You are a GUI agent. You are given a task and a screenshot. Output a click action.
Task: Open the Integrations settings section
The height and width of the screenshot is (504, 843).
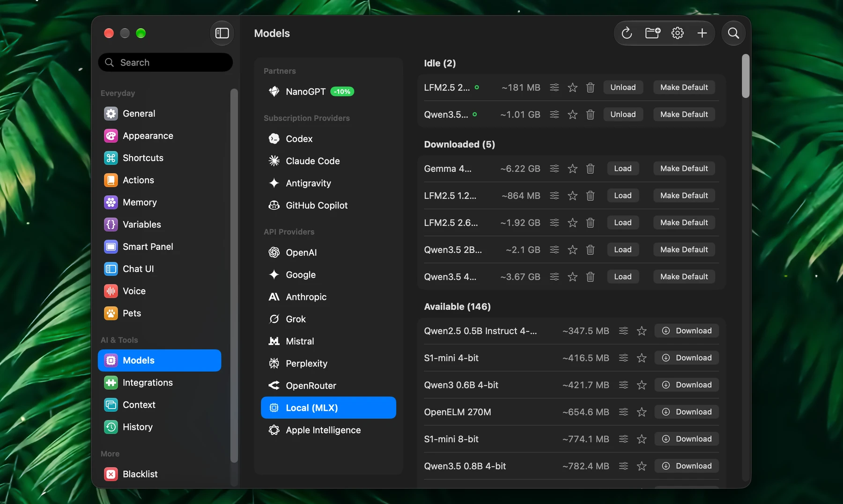[x=159, y=383]
